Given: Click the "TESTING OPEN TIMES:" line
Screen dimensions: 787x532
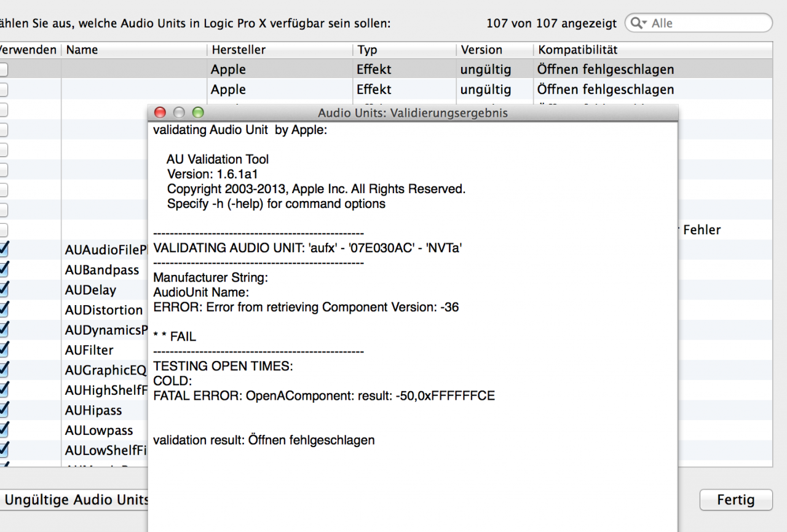Looking at the screenshot, I should [x=223, y=366].
